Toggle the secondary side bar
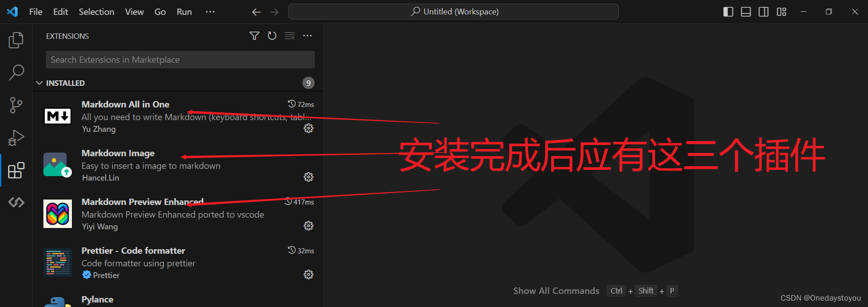Viewport: 868px width, 307px height. click(764, 12)
